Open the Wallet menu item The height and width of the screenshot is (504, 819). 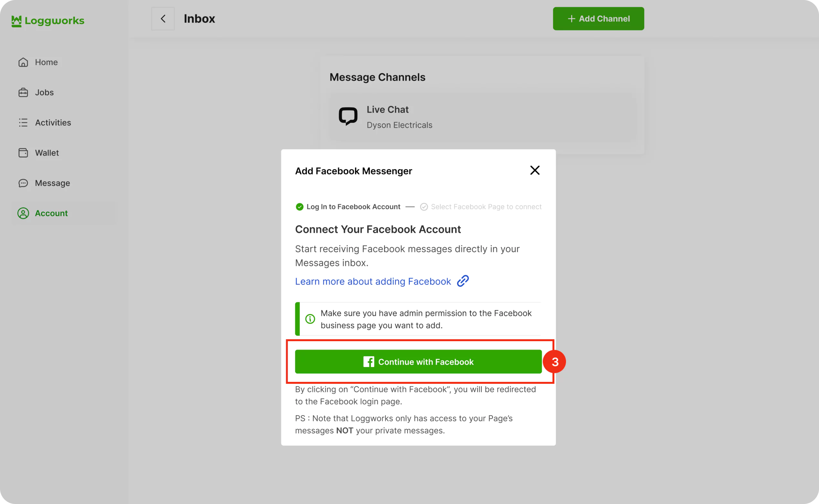pyautogui.click(x=47, y=153)
